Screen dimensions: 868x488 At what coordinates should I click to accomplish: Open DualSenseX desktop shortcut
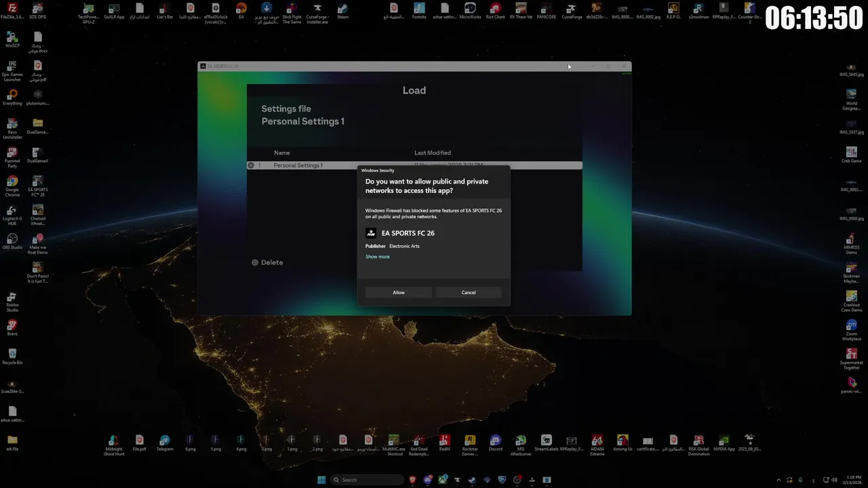click(38, 155)
